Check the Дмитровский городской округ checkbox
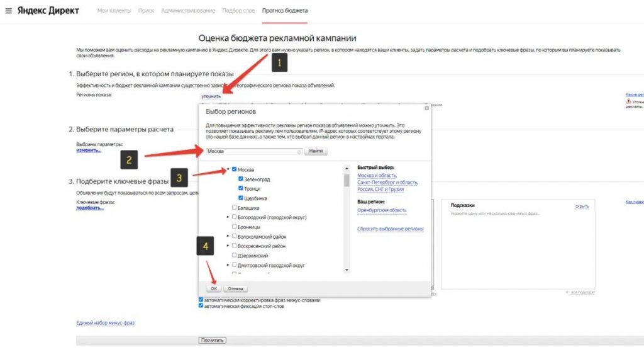The image size is (644, 352). point(234,265)
